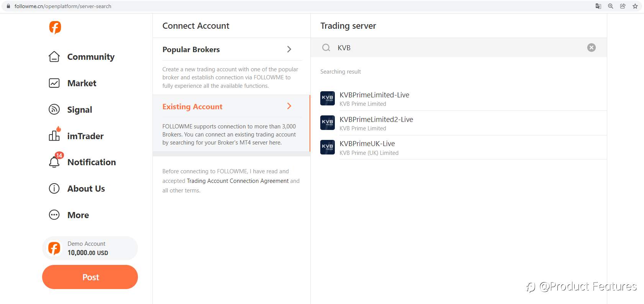Viewport: 644px width, 304px height.
Task: Click the browser share page icon
Action: pos(623,6)
